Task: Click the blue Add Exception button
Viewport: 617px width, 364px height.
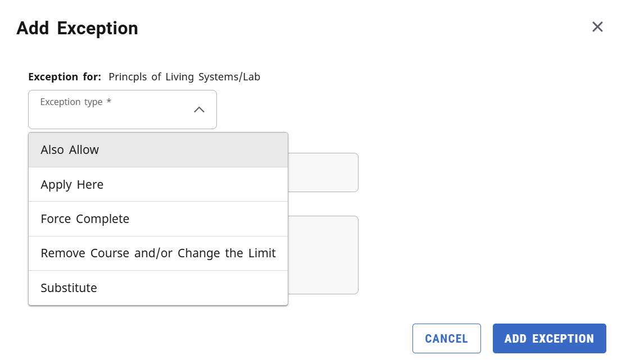Action: (550, 338)
